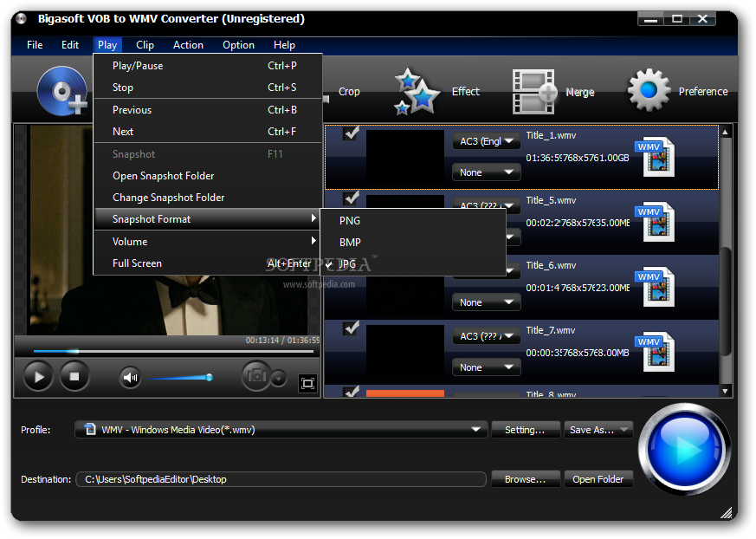Open the Action menu
The height and width of the screenshot is (539, 756).
click(188, 45)
